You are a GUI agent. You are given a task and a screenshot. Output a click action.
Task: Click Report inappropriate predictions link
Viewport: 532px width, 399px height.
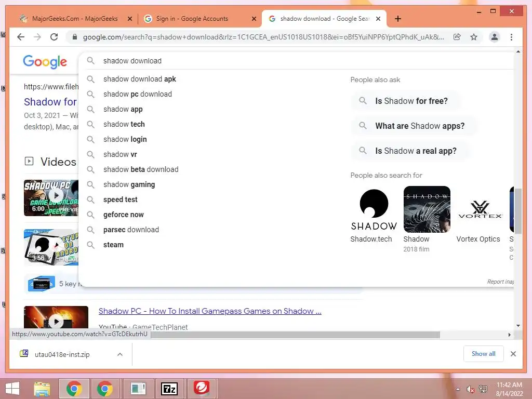point(500,282)
